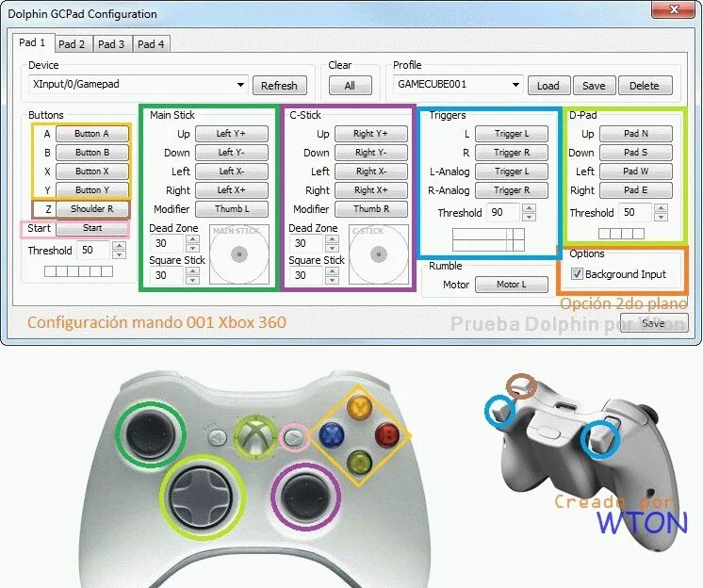Screen dimensions: 703x588
Task: Click the mapping button for B (Button B)
Action: 92,153
